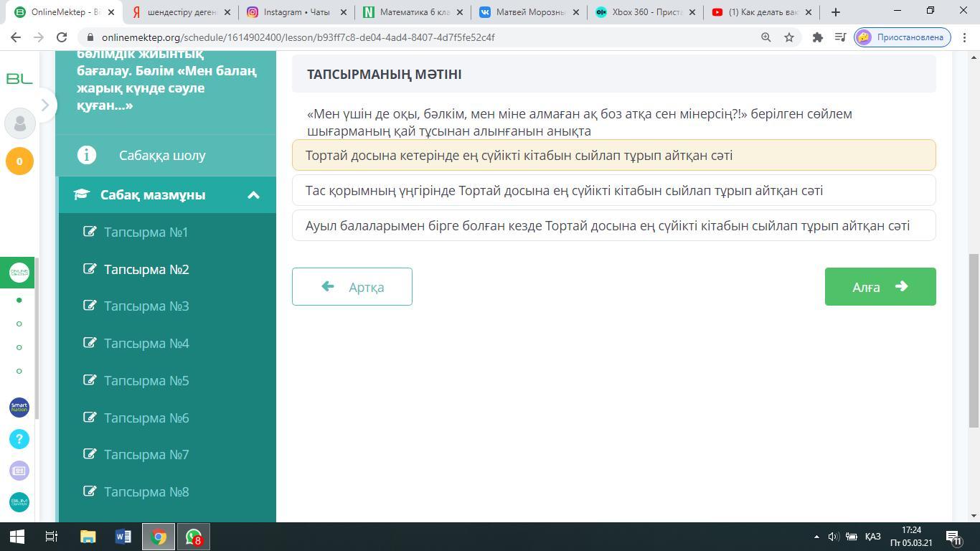
Task: Click the graduation cap icon by Сабақ мазмұны
Action: 82,195
